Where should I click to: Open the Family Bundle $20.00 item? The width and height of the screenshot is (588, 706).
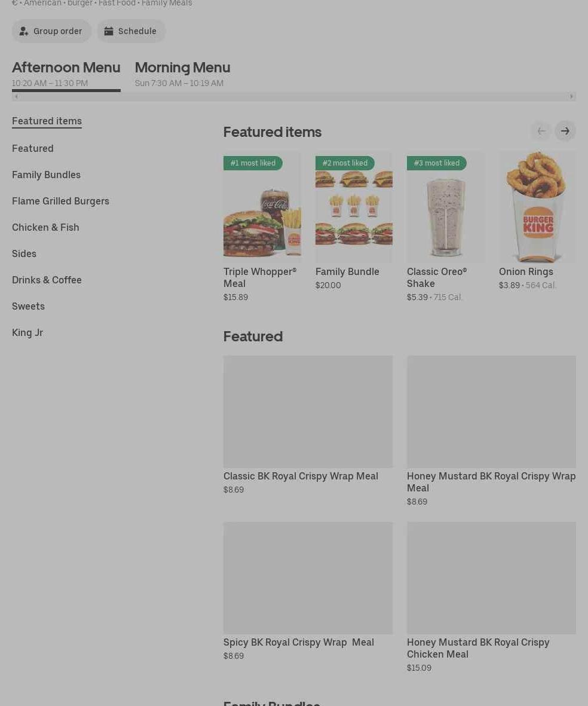(354, 221)
